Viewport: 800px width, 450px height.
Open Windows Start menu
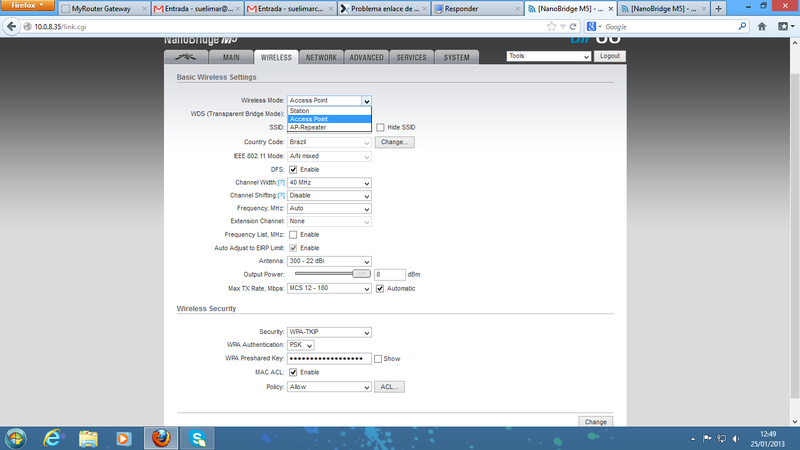click(15, 438)
